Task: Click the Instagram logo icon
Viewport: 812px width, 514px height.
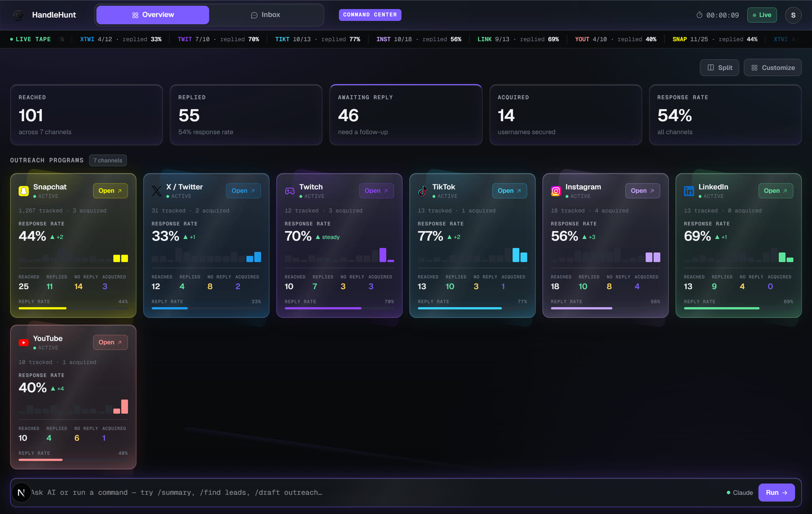Action: point(556,191)
